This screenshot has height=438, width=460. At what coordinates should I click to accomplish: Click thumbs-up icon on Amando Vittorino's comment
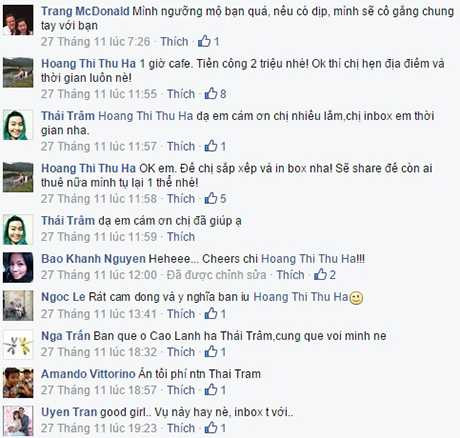tap(211, 390)
